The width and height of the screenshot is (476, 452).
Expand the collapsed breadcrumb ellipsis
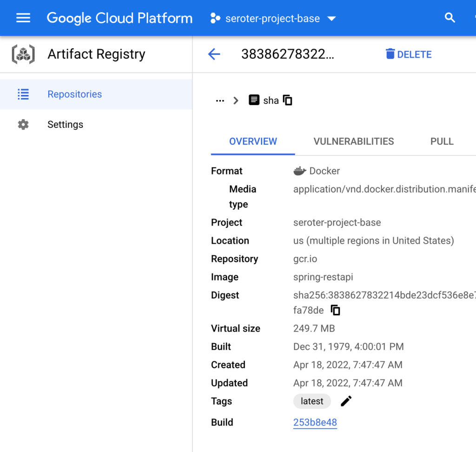(220, 100)
